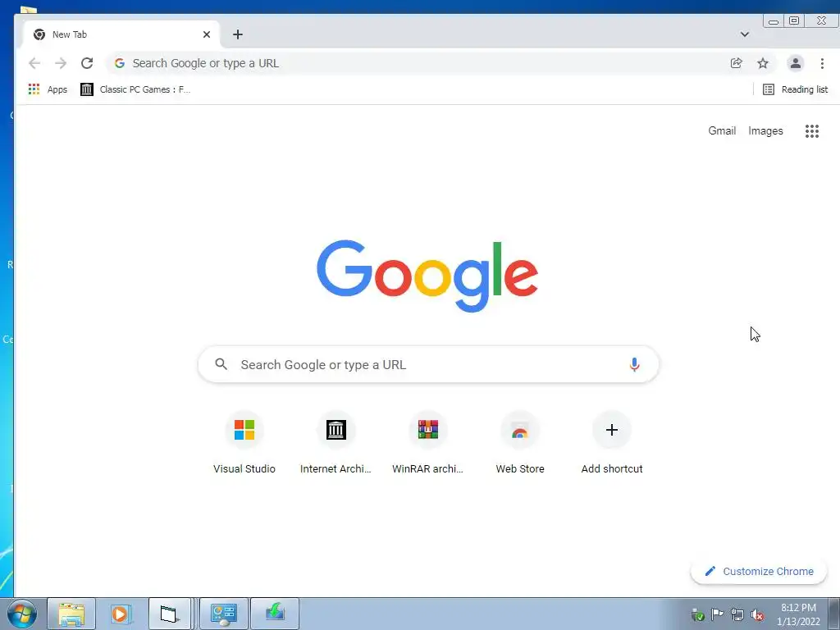Open Classic PC Games bookmark
The height and width of the screenshot is (630, 840).
[x=135, y=89]
